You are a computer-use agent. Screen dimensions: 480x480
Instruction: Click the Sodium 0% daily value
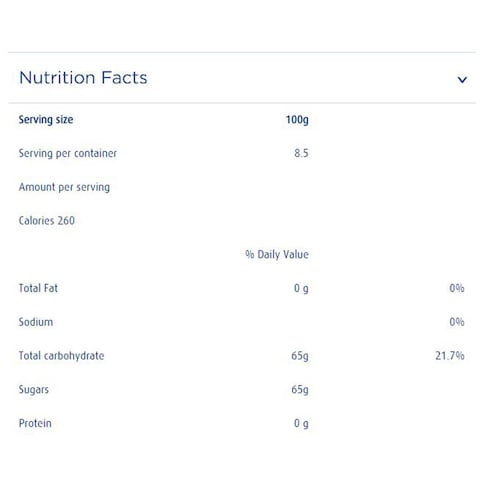[457, 322]
